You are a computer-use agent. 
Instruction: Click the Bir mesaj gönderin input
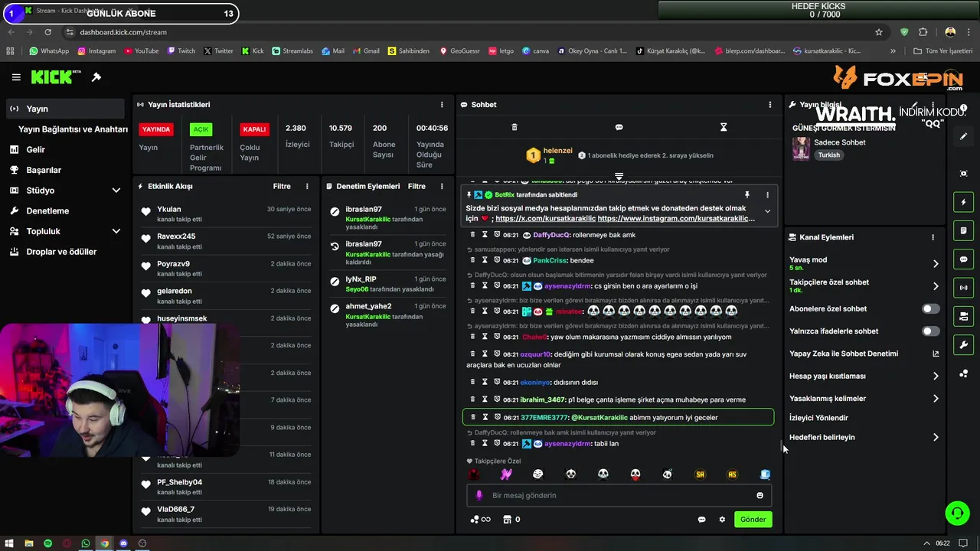(619, 495)
